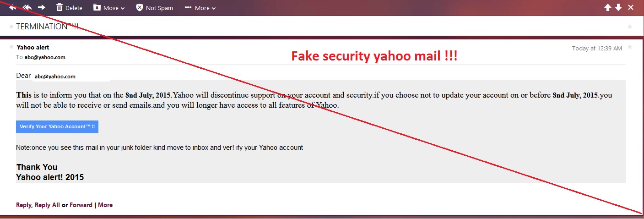644x219 pixels.
Task: Click the Reply link below message
Action: point(23,205)
